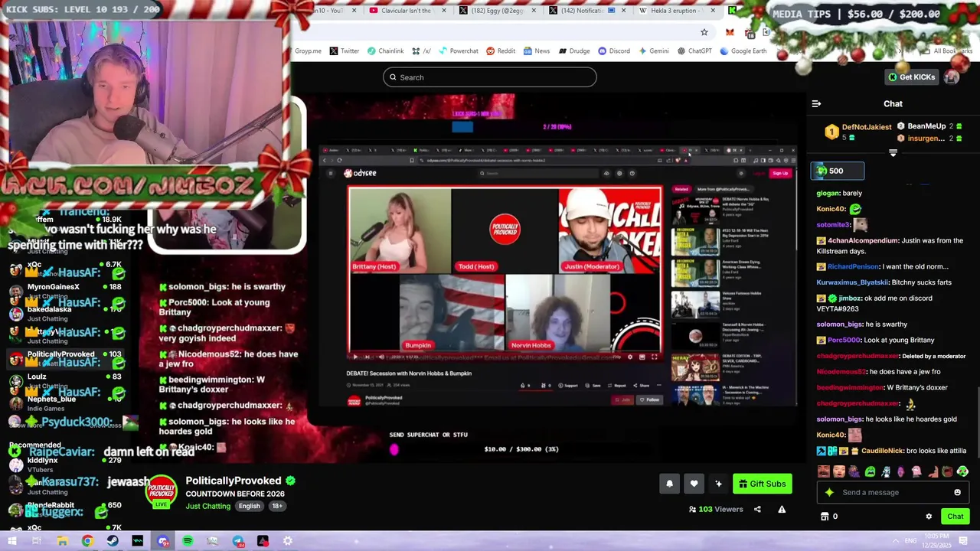Click the PoliticallyProvoked channel name
Screen dimensions: 980x551
coord(234,481)
